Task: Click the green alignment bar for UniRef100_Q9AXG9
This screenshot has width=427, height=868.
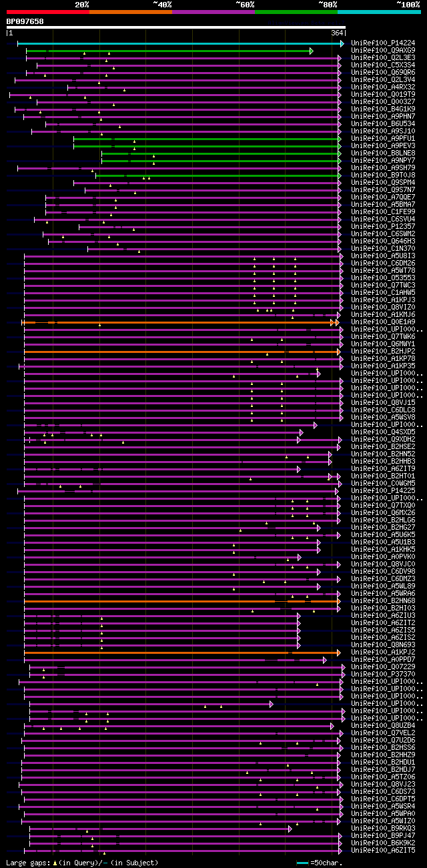Action: click(169, 51)
